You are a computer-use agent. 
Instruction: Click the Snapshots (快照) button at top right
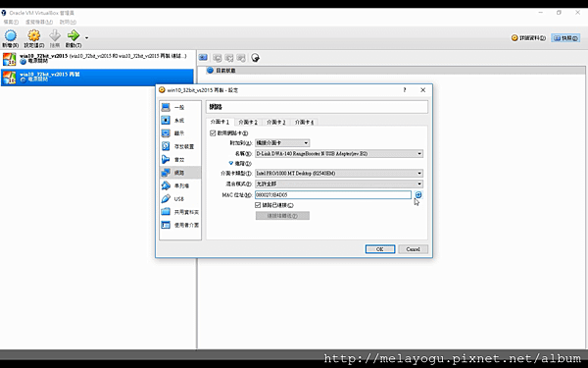tap(565, 38)
